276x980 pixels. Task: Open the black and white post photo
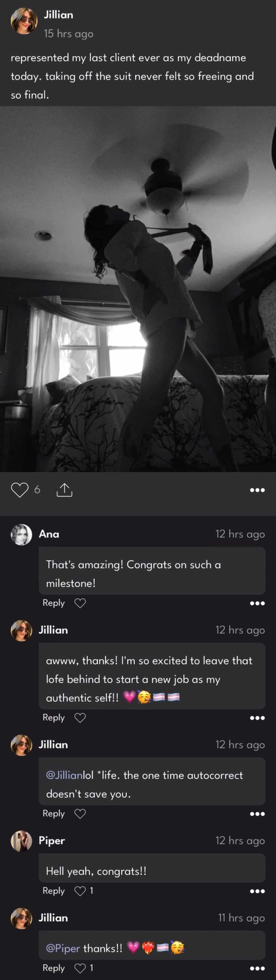point(138,289)
